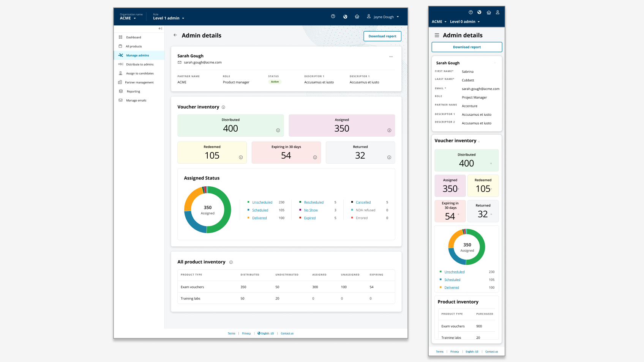Screen dimensions: 644x362
Task: Click user profile icon in mobile header
Action: coord(497,12)
